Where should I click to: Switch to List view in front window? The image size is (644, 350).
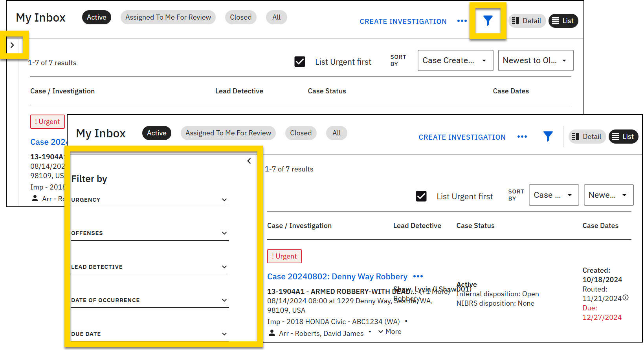pos(623,137)
